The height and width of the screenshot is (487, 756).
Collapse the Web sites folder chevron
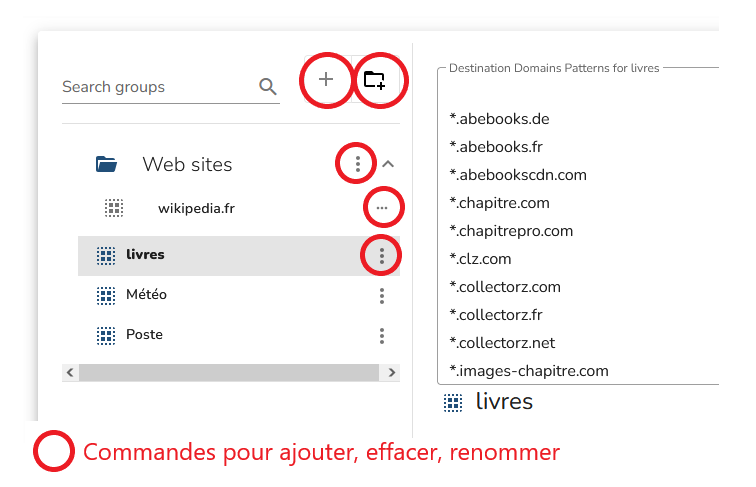coord(389,164)
